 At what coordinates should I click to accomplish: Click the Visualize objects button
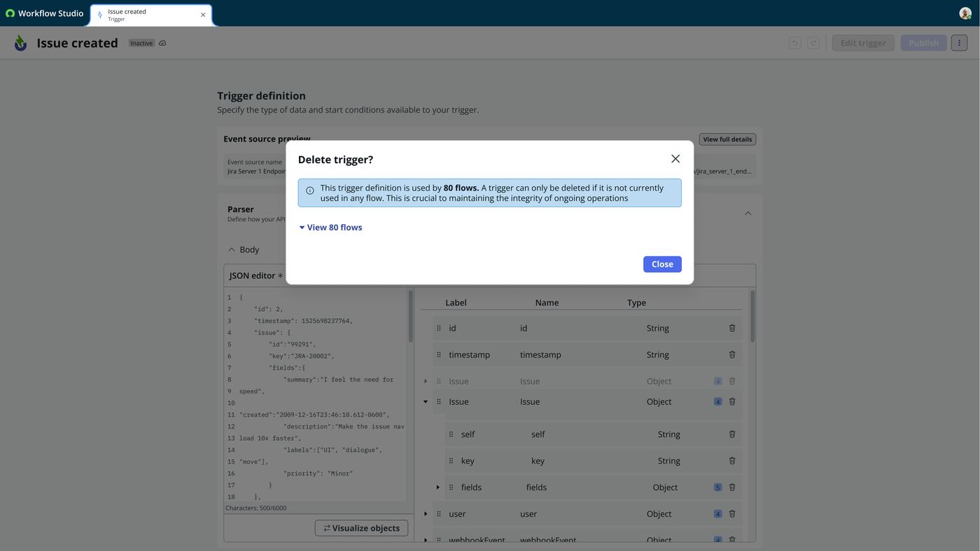tap(361, 528)
